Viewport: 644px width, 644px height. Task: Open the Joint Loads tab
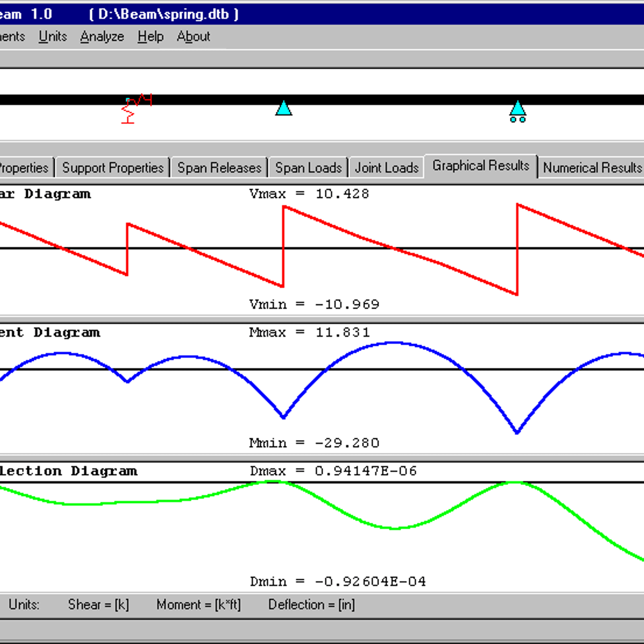386,168
